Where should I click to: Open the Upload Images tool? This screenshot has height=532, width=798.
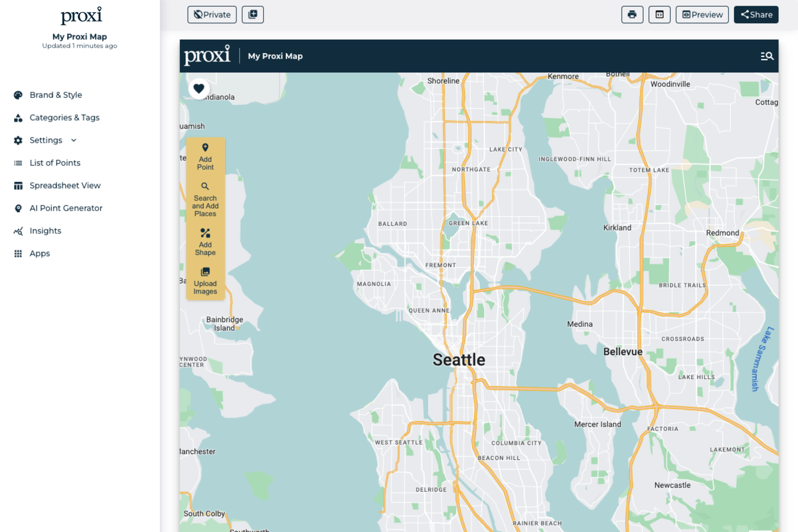(205, 281)
